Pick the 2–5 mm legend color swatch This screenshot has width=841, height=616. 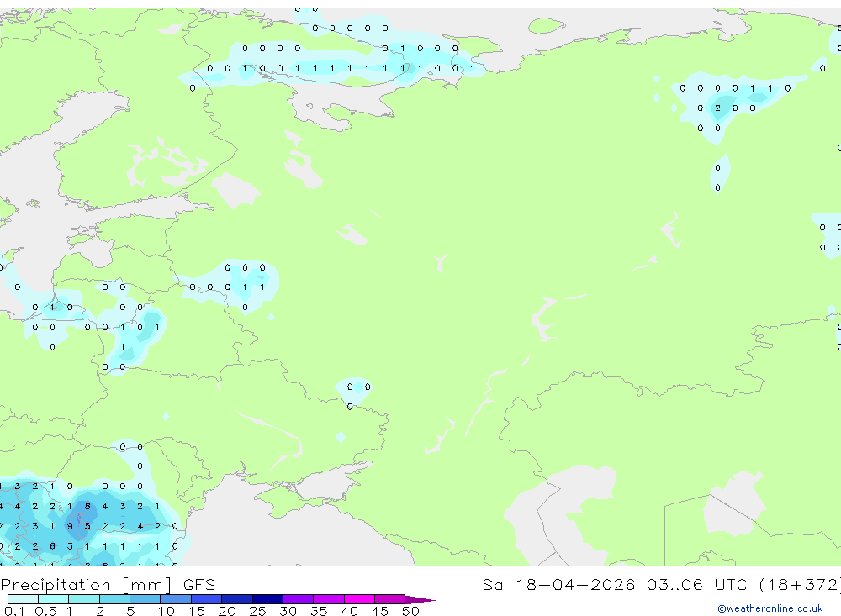coord(114,599)
